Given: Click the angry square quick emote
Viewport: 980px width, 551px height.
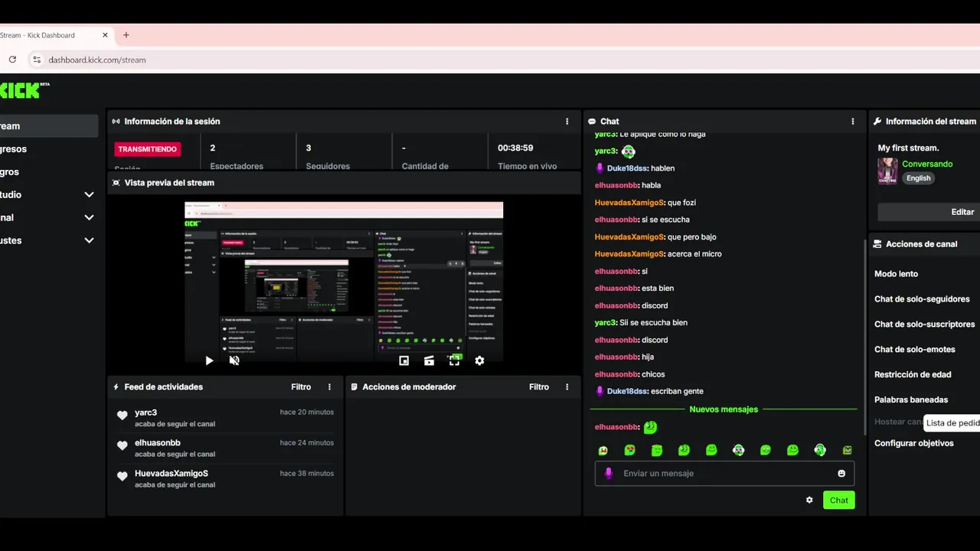Looking at the screenshot, I should tap(847, 450).
